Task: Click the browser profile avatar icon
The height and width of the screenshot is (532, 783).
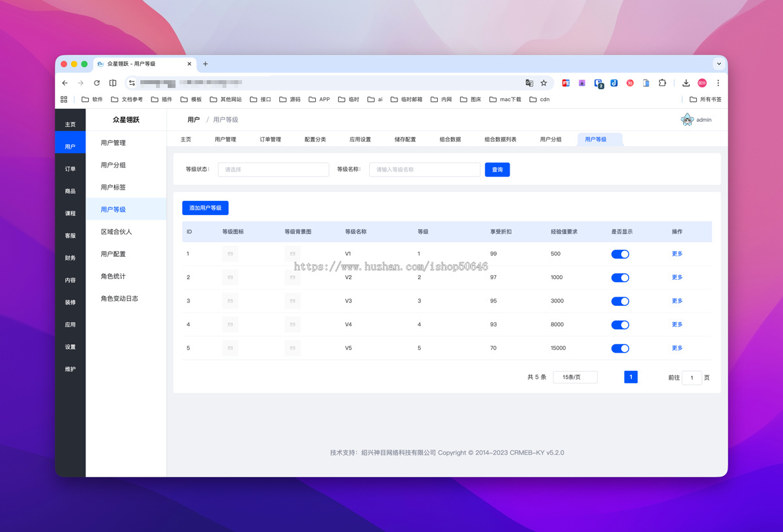Action: [702, 83]
